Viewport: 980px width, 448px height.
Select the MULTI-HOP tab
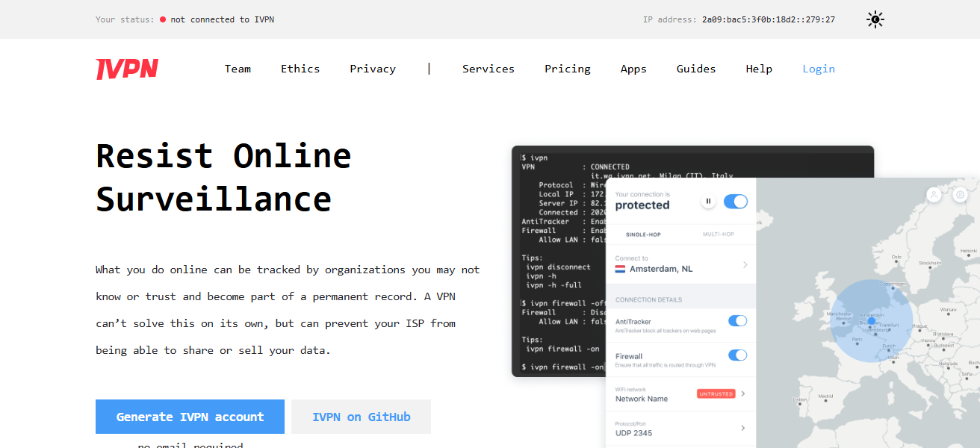click(x=719, y=234)
